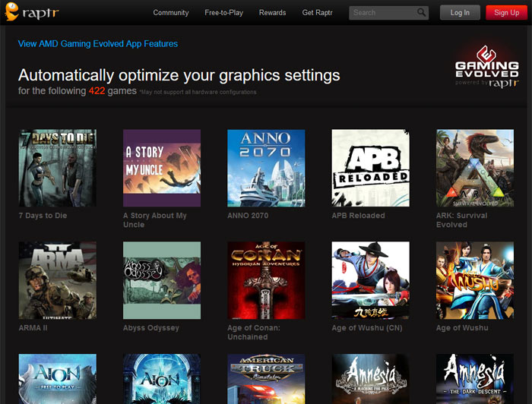Click the red Sign Up button
The width and height of the screenshot is (532, 404).
[507, 13]
